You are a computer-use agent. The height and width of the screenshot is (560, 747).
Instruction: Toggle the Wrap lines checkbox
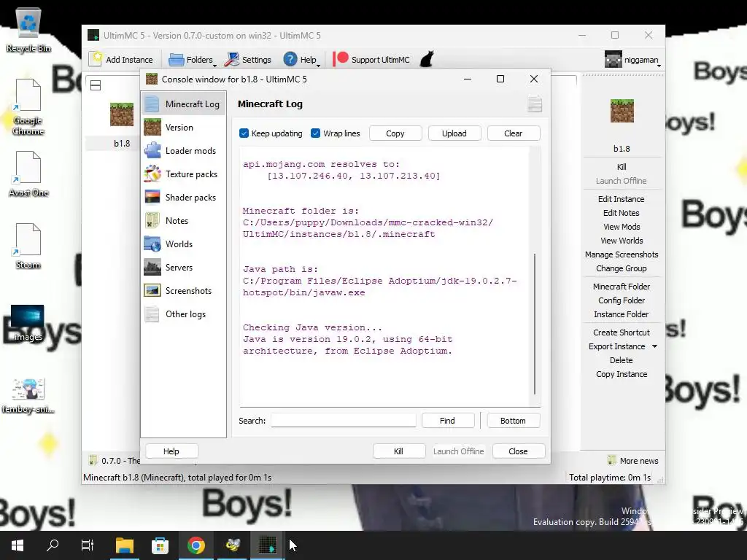pos(315,133)
